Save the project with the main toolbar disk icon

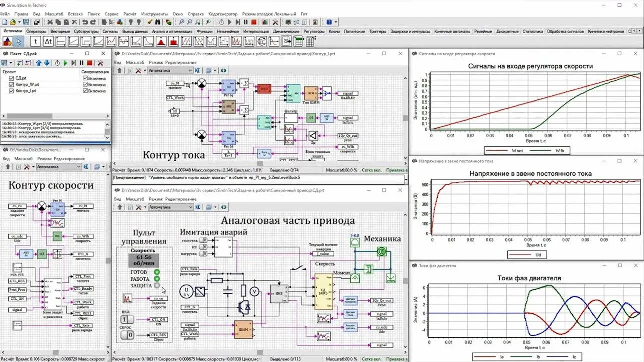click(x=26, y=22)
